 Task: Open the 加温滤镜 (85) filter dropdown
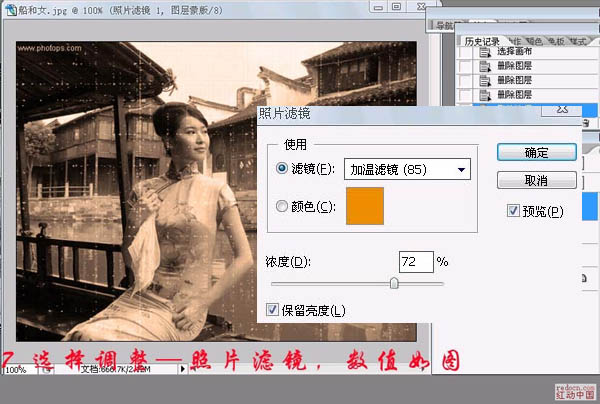pyautogui.click(x=407, y=169)
